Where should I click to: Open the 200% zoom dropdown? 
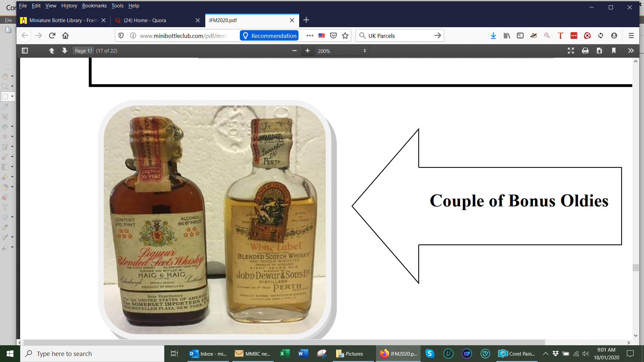(341, 51)
